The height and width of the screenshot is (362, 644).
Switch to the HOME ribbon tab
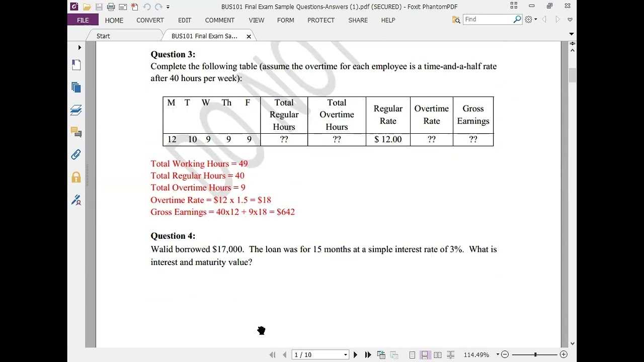click(114, 20)
